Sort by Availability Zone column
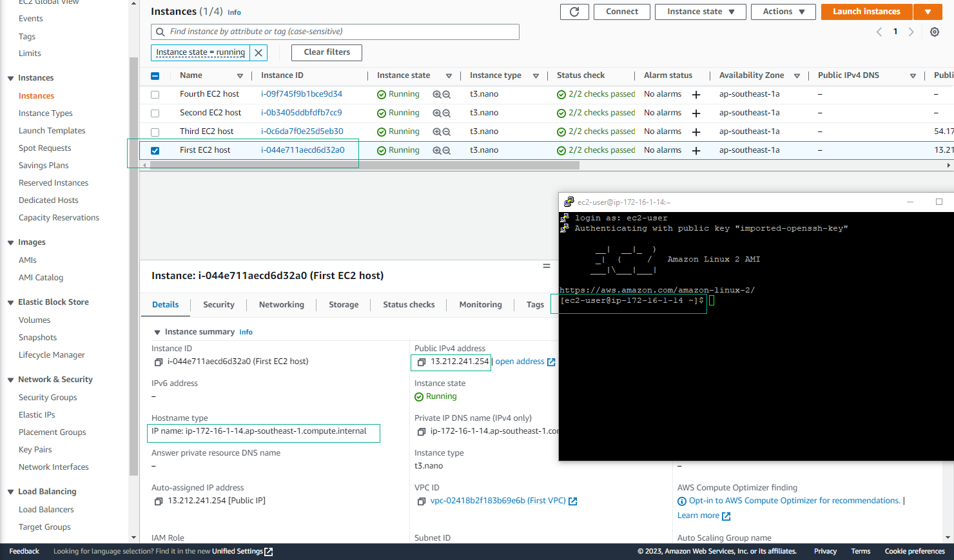 (x=797, y=76)
